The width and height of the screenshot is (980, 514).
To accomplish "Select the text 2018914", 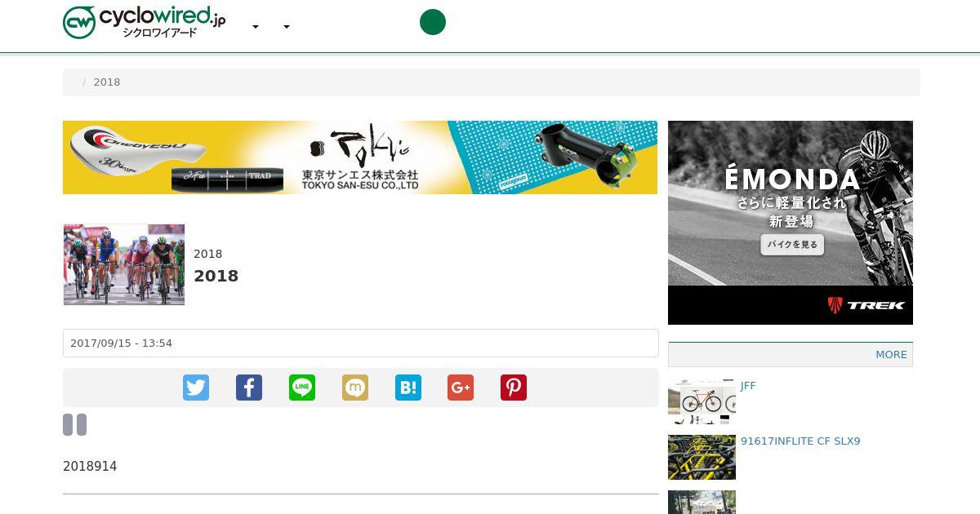I will click(90, 467).
